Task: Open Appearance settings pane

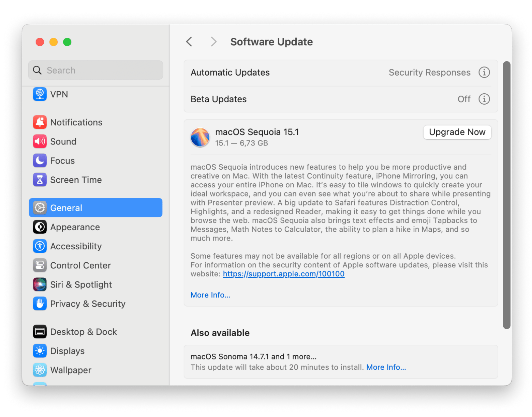Action: click(x=95, y=227)
